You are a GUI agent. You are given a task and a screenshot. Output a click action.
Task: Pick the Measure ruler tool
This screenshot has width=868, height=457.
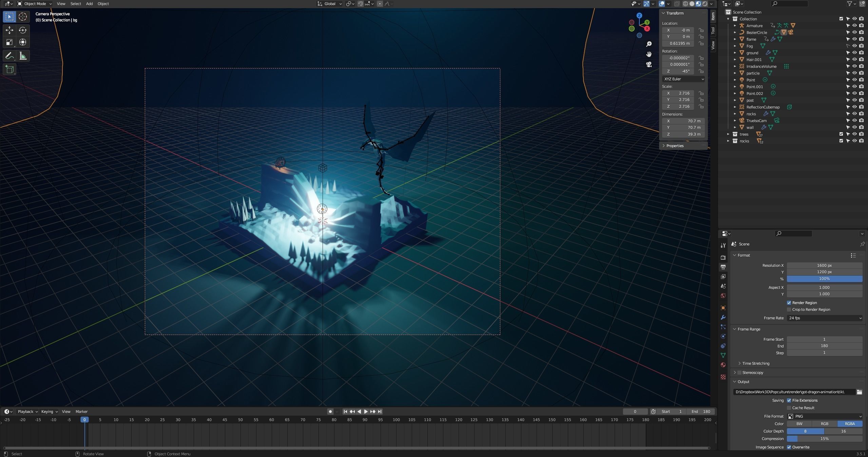(x=23, y=56)
